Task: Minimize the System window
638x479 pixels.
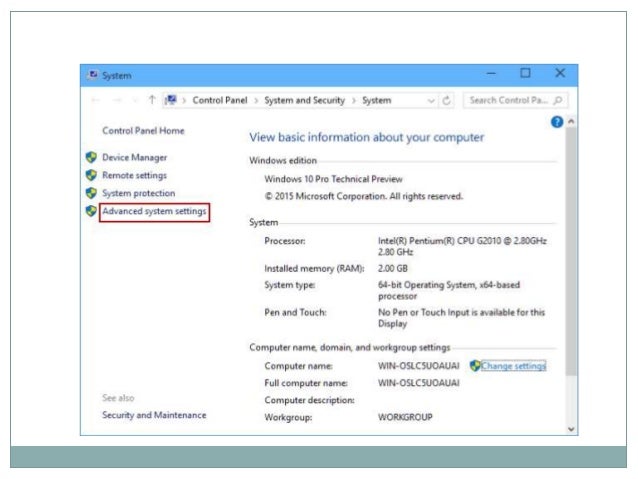Action: click(491, 74)
